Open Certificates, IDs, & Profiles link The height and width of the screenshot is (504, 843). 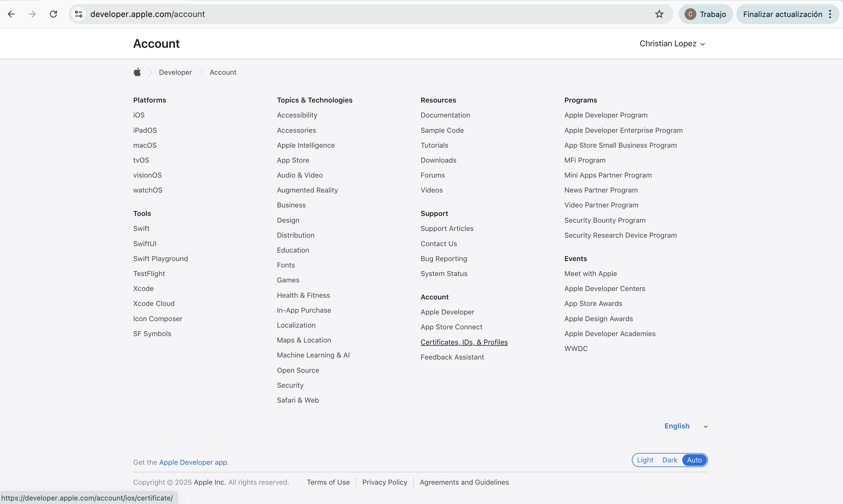(x=464, y=342)
